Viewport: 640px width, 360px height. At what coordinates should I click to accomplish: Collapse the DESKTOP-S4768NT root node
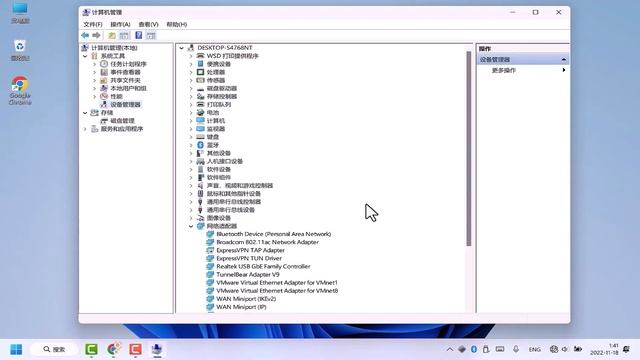click(x=182, y=48)
